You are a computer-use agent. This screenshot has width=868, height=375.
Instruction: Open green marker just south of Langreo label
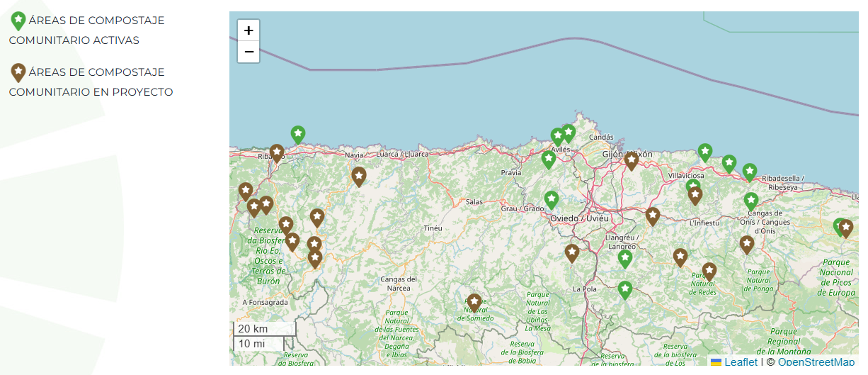point(624,258)
